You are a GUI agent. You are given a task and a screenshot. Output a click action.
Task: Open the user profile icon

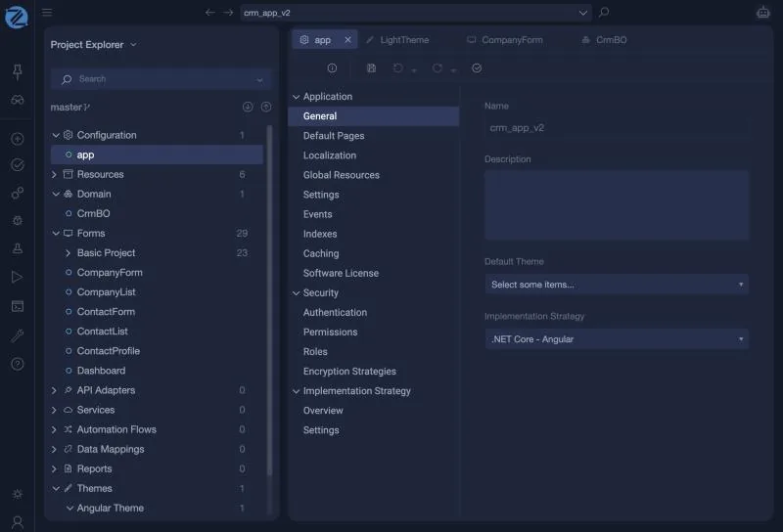18,522
